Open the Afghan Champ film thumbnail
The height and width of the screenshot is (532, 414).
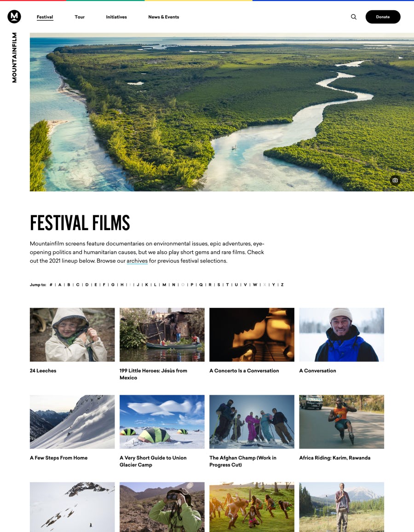[x=252, y=422]
